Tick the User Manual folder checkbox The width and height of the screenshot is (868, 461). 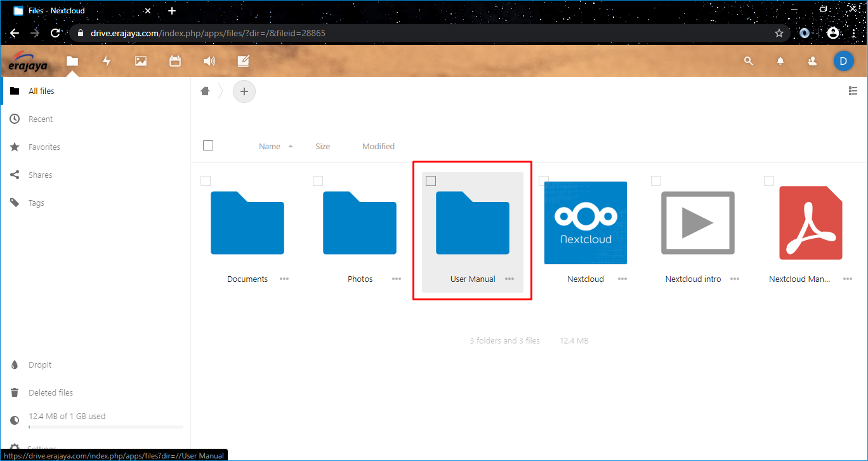coord(431,181)
